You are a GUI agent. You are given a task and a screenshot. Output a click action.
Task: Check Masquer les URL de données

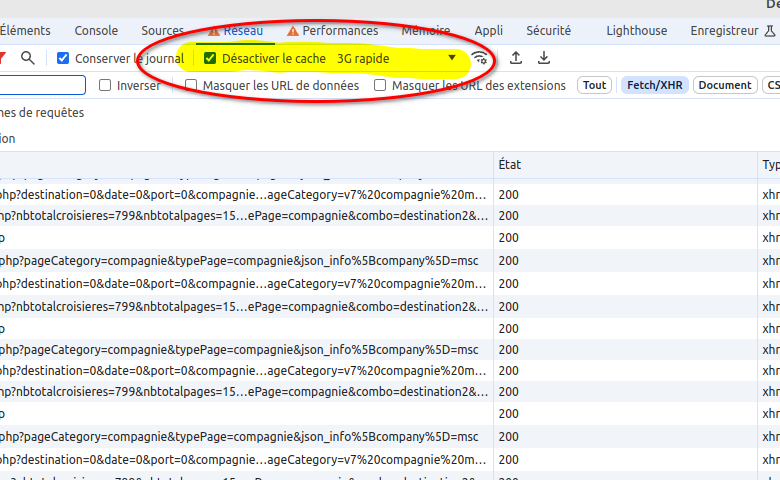[192, 86]
